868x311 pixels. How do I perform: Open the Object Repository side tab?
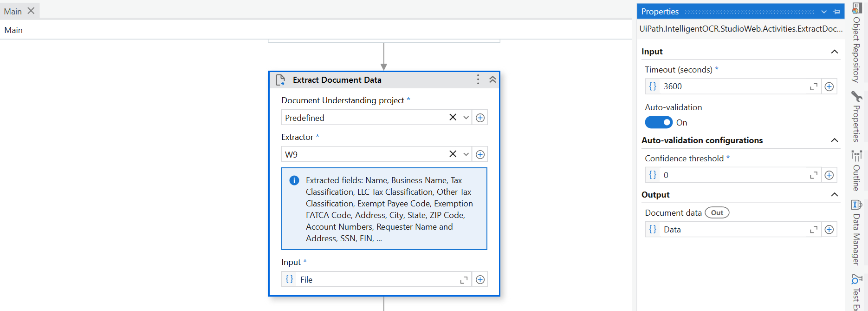click(856, 44)
